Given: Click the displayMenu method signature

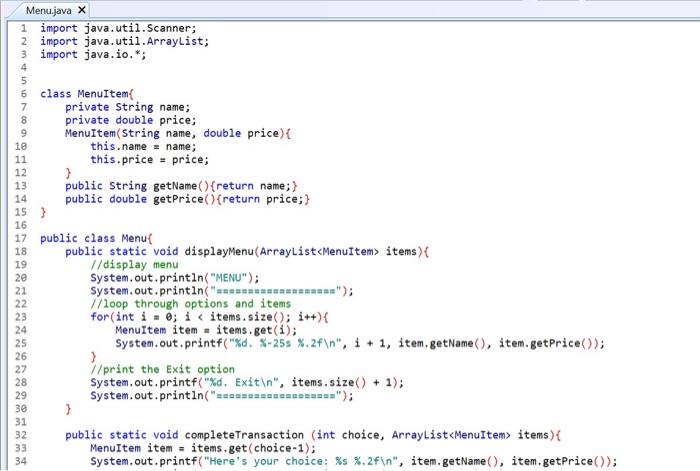Looking at the screenshot, I should [x=247, y=251].
